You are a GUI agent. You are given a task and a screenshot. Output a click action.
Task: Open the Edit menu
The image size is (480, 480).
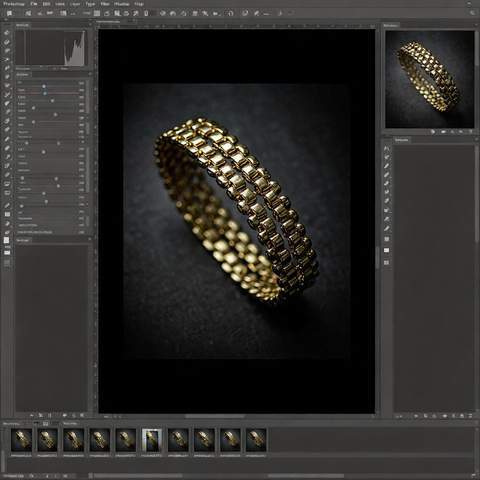pyautogui.click(x=46, y=4)
